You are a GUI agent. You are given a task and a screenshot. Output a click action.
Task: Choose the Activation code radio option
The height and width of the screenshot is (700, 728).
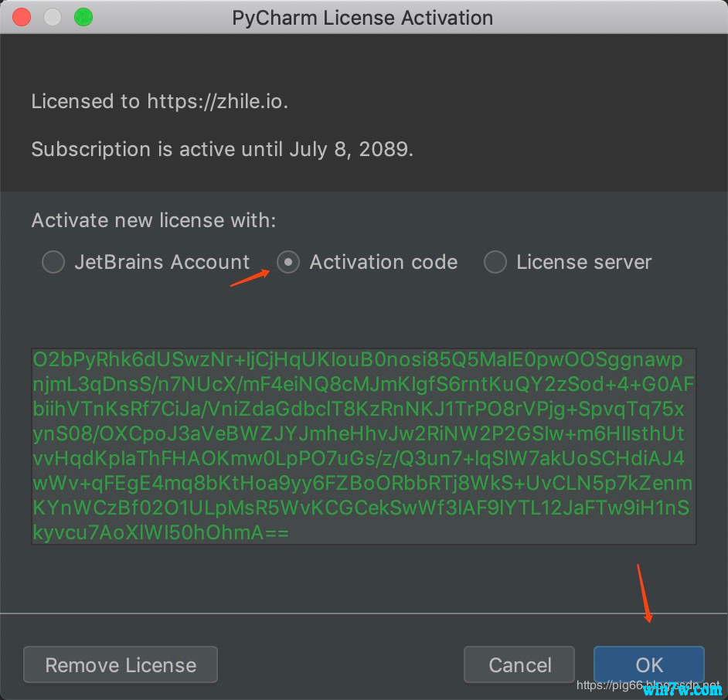pos(288,263)
